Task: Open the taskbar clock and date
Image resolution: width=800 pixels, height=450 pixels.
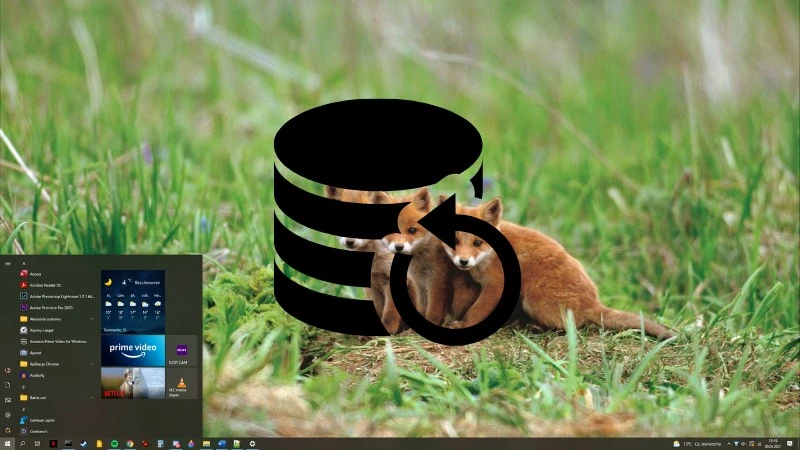Action: (x=773, y=444)
